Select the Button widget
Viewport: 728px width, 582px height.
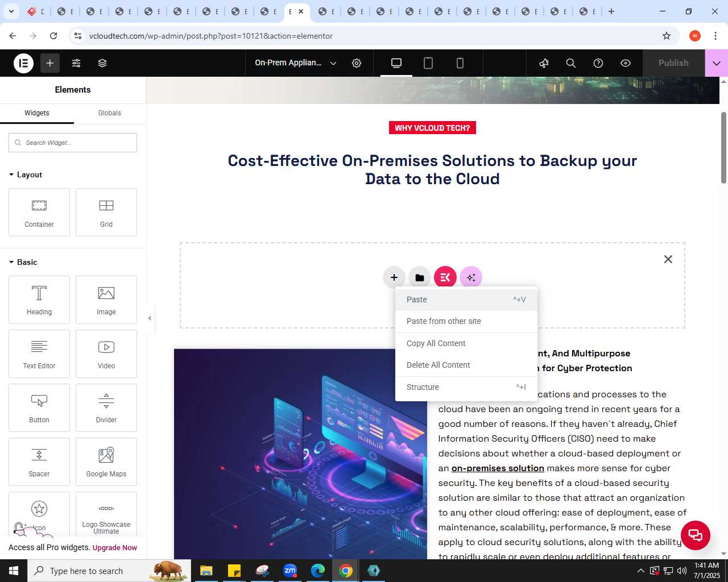39,408
